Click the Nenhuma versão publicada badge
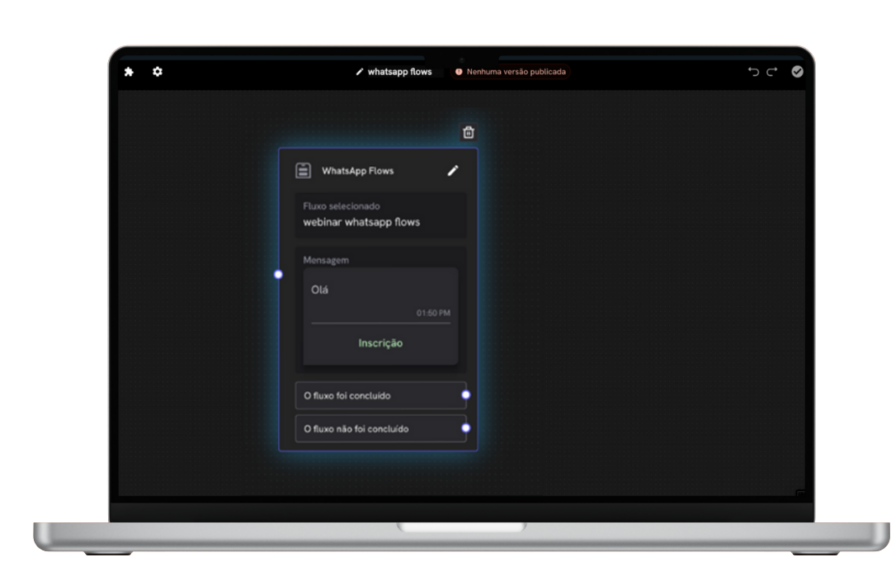 click(510, 72)
